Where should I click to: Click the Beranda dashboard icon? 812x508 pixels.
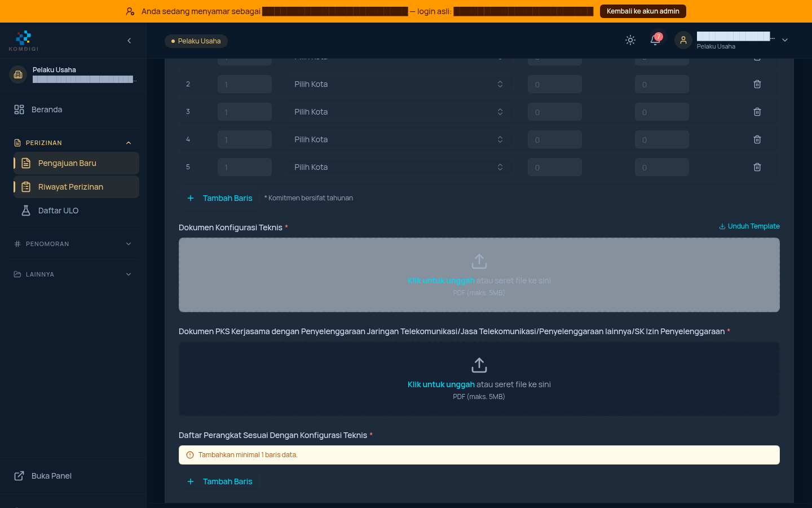coord(19,110)
